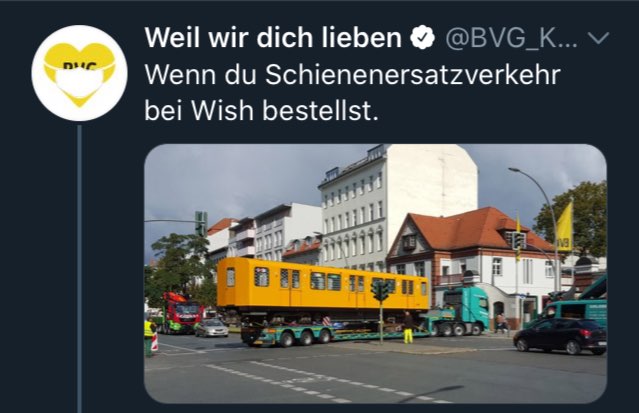Select the 'Wenn du Schienenersatzverkehr' text line

coord(353,74)
